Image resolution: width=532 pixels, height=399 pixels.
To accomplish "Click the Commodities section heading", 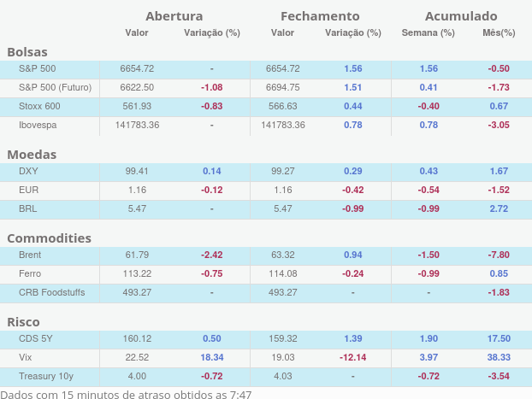I will coord(49,238).
